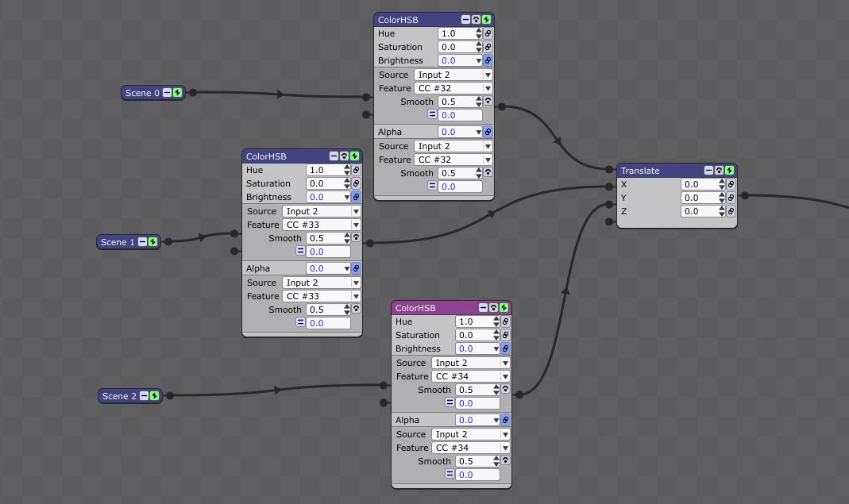Toggle Brightness link icon in CC #33 node
The height and width of the screenshot is (504, 849).
click(x=356, y=197)
